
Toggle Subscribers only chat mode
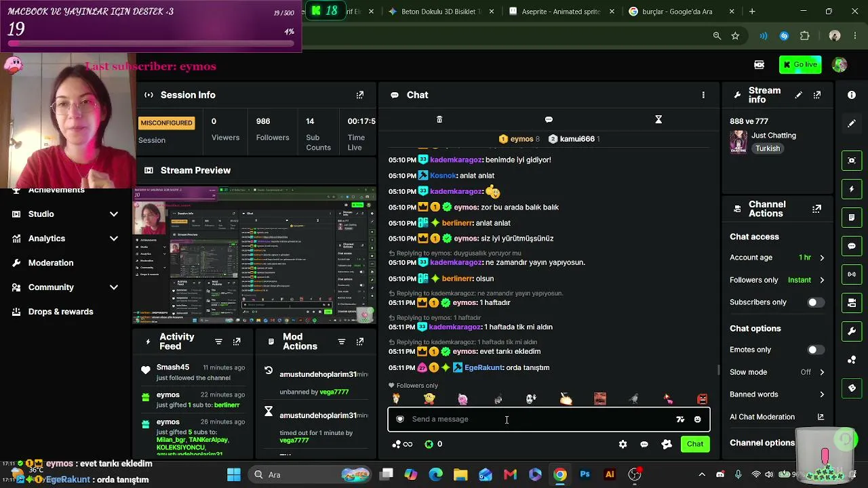(x=816, y=302)
